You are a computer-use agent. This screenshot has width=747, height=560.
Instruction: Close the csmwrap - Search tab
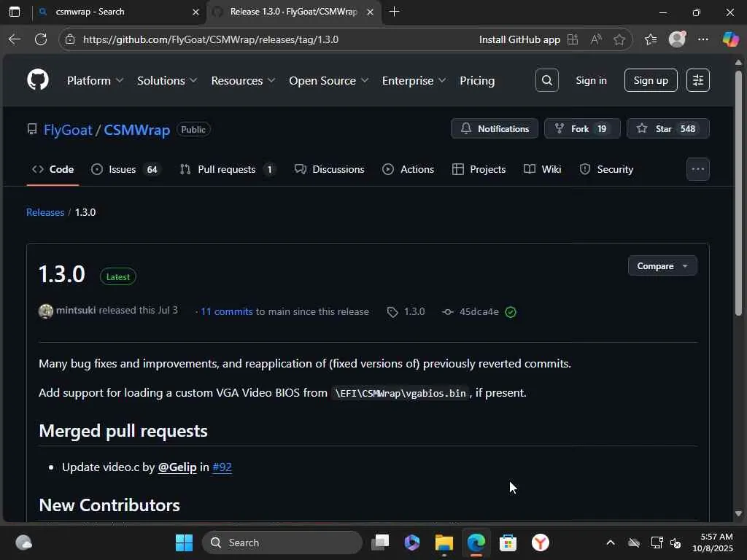click(x=196, y=12)
